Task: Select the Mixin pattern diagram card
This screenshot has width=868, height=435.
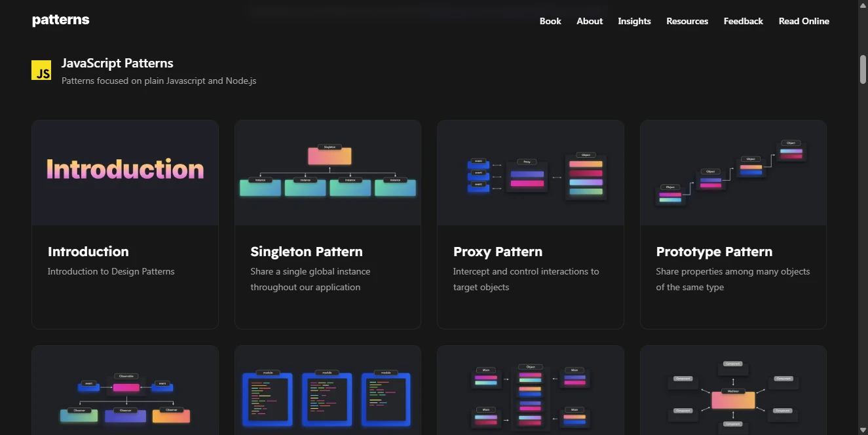Action: click(530, 392)
